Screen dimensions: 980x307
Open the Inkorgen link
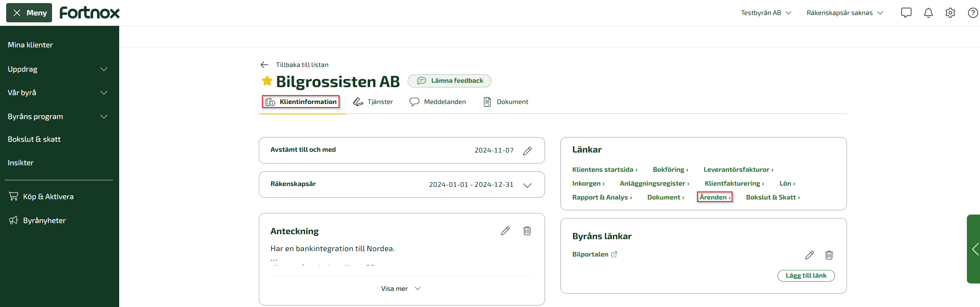click(x=589, y=183)
